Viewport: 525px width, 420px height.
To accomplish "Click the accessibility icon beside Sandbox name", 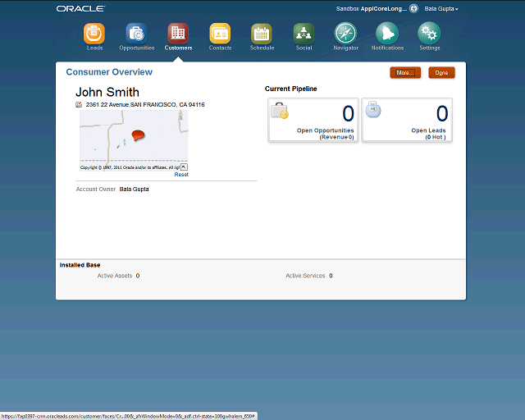I will [413, 8].
